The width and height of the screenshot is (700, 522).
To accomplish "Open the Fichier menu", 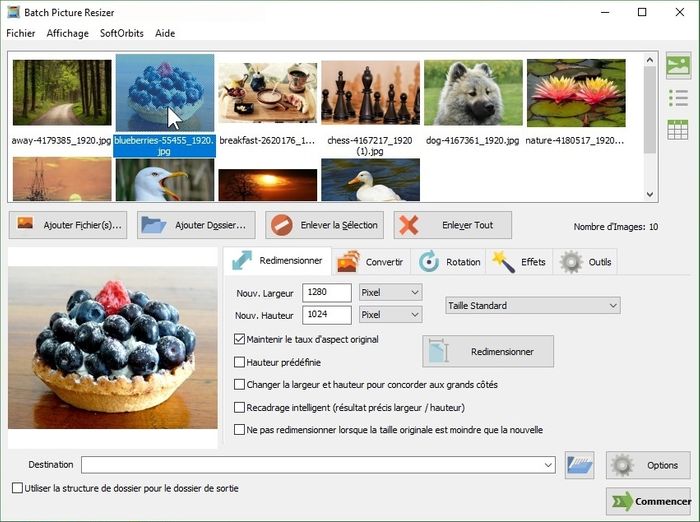I will coord(20,33).
